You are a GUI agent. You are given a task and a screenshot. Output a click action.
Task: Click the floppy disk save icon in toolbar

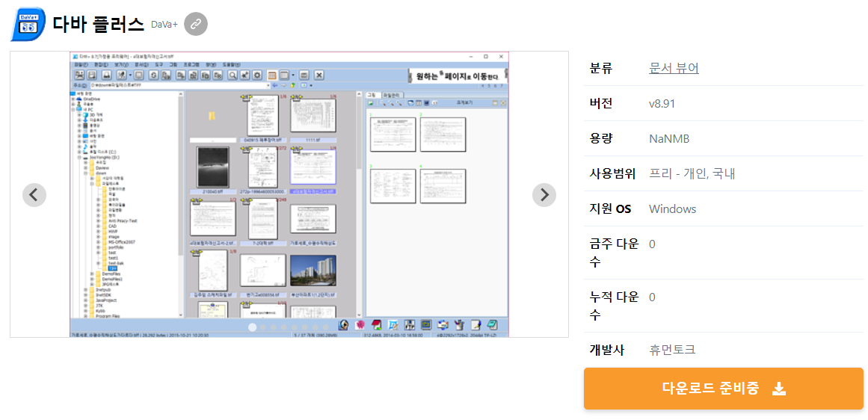(92, 75)
